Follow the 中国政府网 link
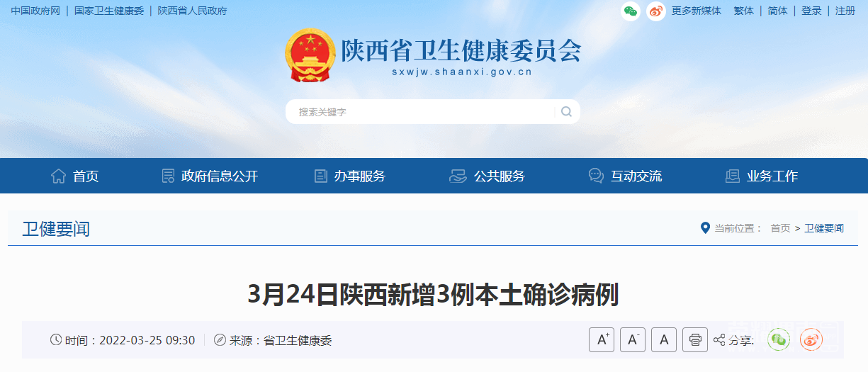 click(35, 11)
